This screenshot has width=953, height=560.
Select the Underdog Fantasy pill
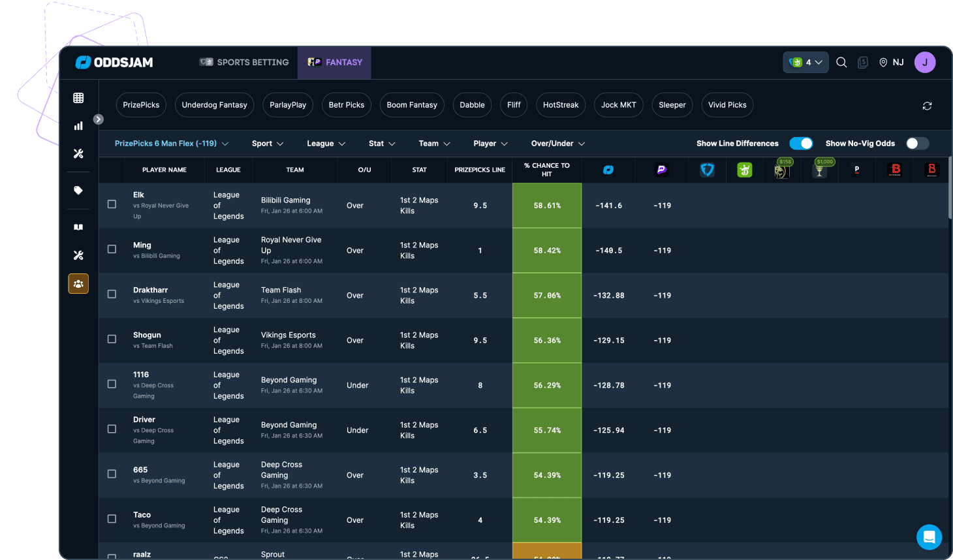[x=215, y=105]
